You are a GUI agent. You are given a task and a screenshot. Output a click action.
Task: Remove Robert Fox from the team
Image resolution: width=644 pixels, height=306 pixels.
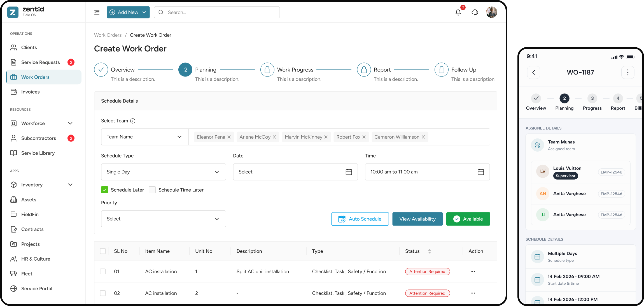pos(364,137)
